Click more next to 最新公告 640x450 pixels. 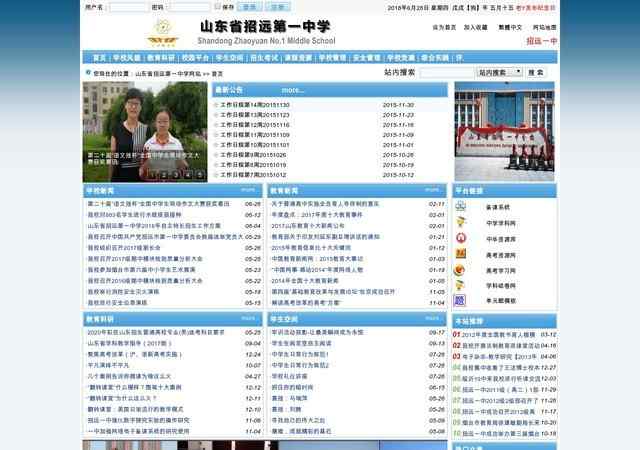point(293,90)
